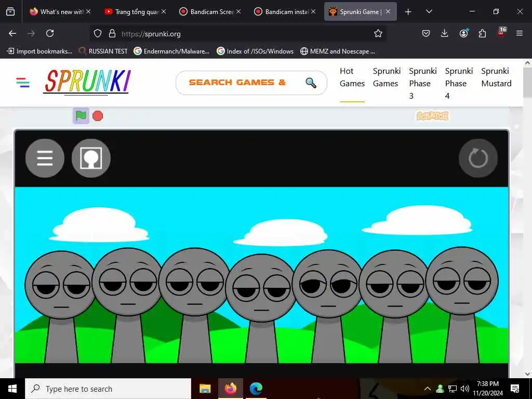Open the Firefox downloads panel
This screenshot has height=399, width=532.
pyautogui.click(x=445, y=33)
